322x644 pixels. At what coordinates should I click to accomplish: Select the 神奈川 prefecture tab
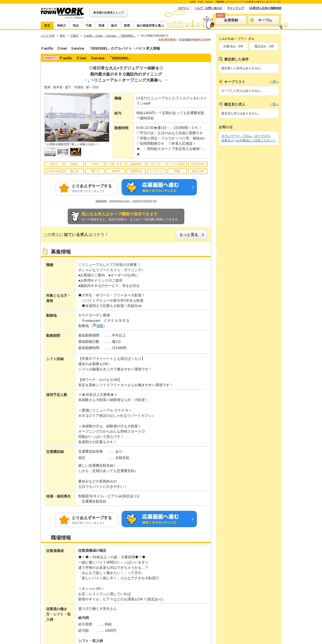point(61,26)
